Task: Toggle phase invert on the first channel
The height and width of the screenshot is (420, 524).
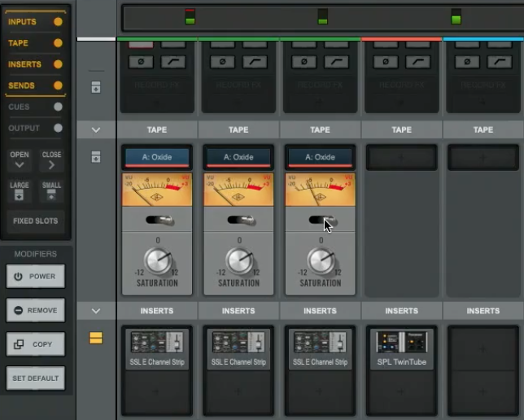Action: pyautogui.click(x=141, y=62)
